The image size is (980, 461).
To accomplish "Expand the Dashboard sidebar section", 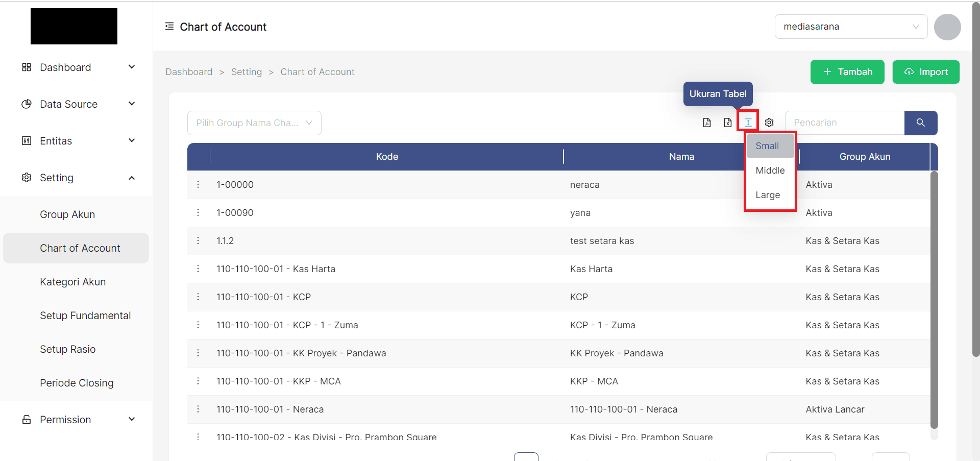I will (66, 67).
